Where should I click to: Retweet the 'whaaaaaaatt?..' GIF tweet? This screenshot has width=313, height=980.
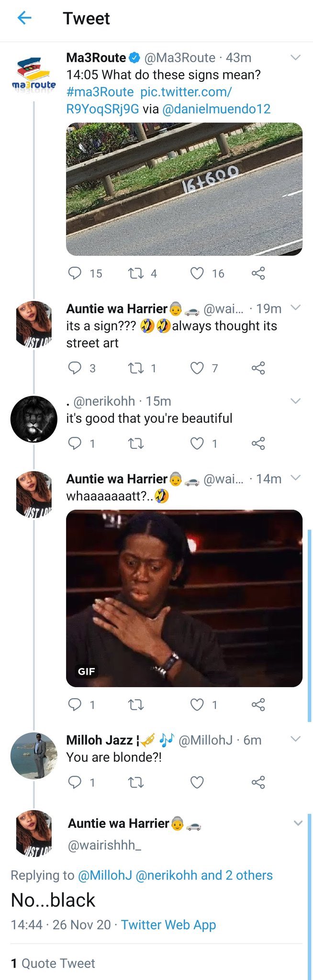tap(136, 704)
